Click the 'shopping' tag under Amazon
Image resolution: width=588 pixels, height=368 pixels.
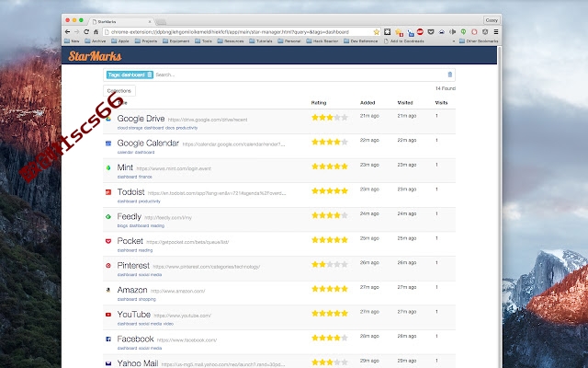tap(147, 299)
